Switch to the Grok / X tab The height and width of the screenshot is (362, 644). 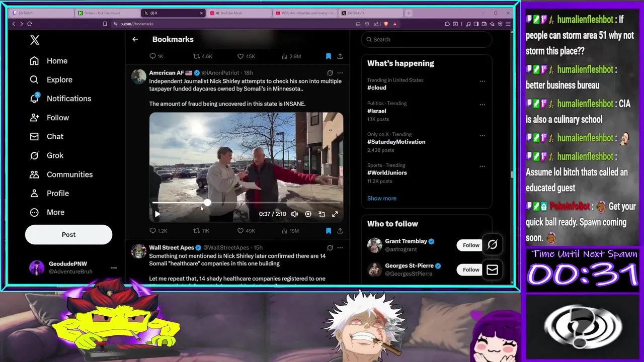[x=370, y=13]
